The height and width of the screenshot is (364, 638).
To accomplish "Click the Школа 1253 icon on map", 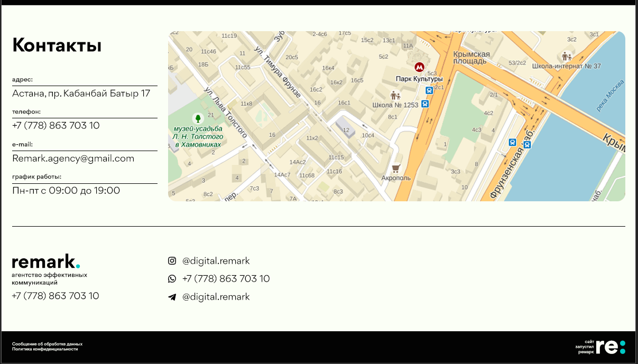I will (x=395, y=95).
